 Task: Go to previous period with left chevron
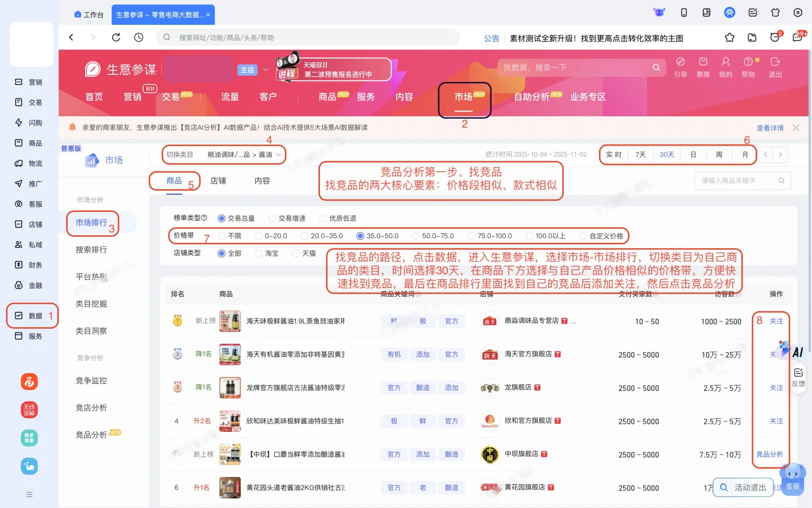[765, 154]
